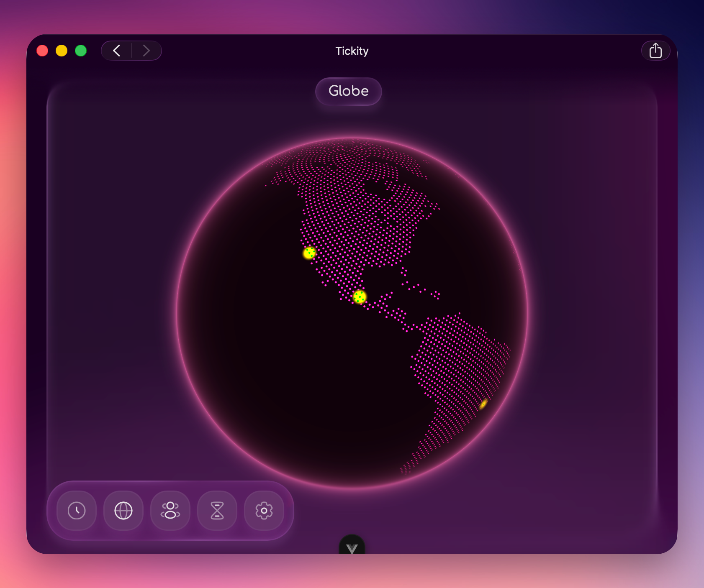The height and width of the screenshot is (588, 704).
Task: Select the yellow marker on the US west coast
Action: [309, 253]
